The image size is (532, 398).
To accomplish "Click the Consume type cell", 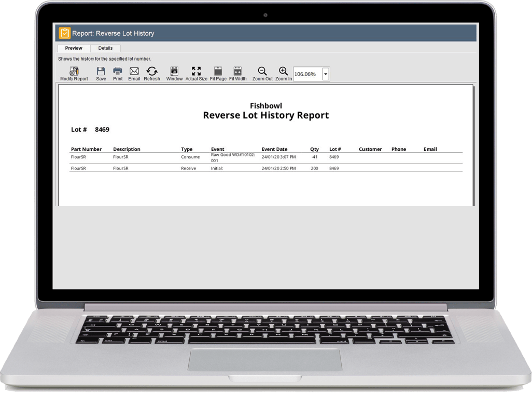I will pos(190,157).
